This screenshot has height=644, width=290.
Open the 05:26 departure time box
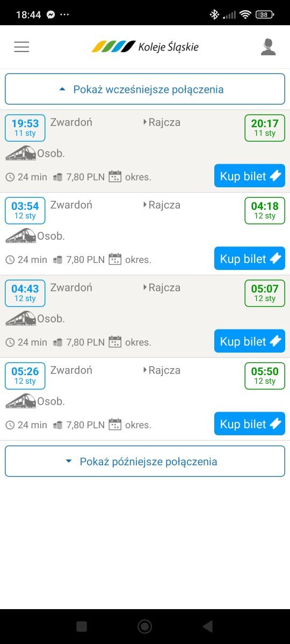(x=25, y=376)
